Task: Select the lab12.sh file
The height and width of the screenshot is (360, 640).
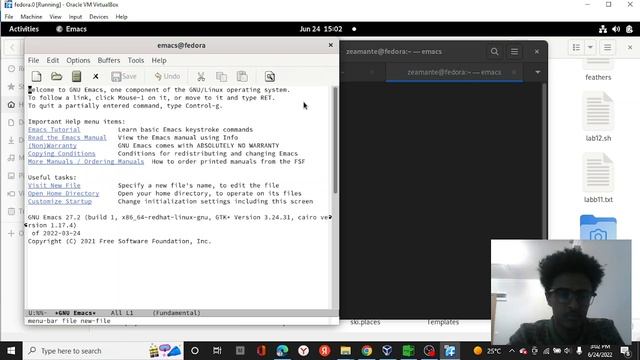Action: [x=598, y=117]
